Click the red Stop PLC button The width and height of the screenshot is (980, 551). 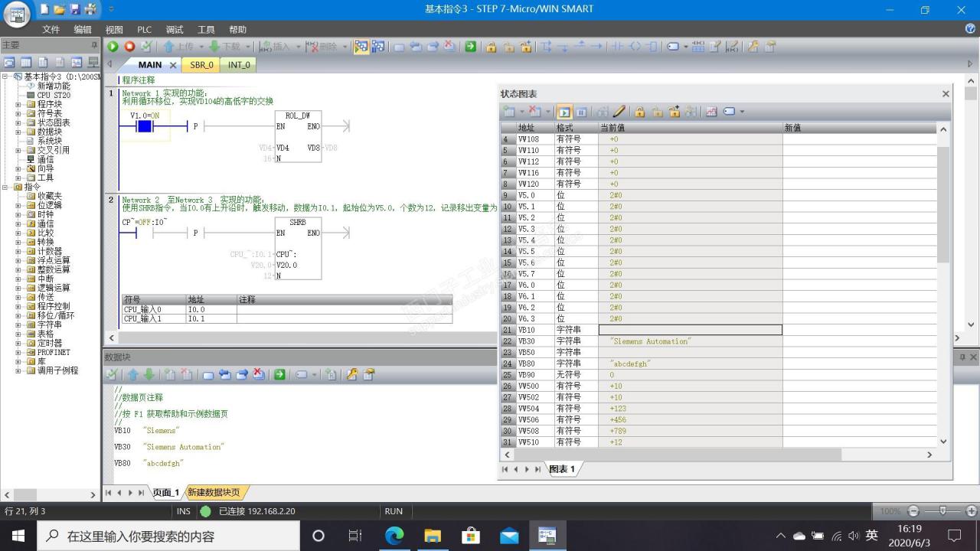[129, 47]
